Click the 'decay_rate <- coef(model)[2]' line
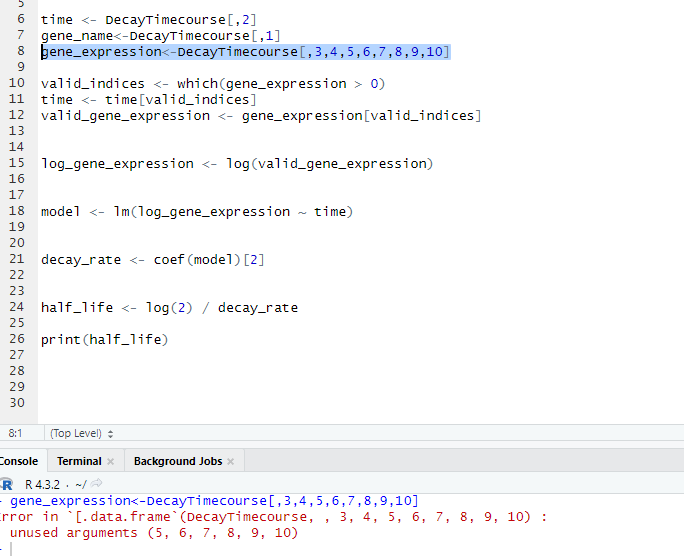 tap(153, 260)
